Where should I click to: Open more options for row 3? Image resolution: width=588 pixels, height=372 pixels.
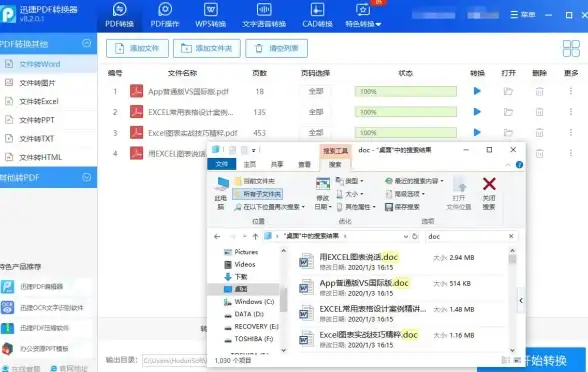(x=571, y=132)
